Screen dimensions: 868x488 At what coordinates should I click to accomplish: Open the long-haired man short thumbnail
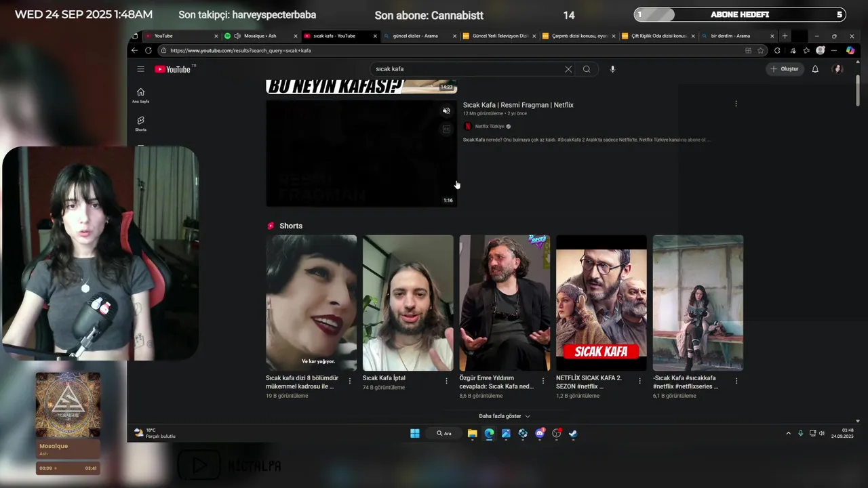pos(408,303)
